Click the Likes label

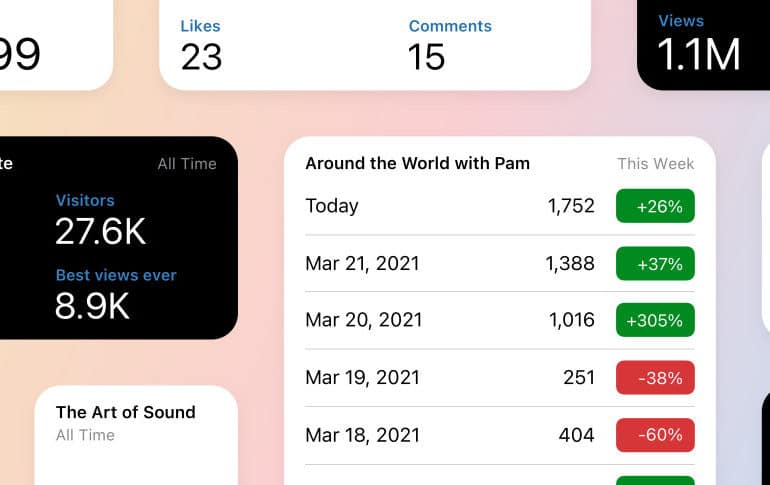pos(200,26)
